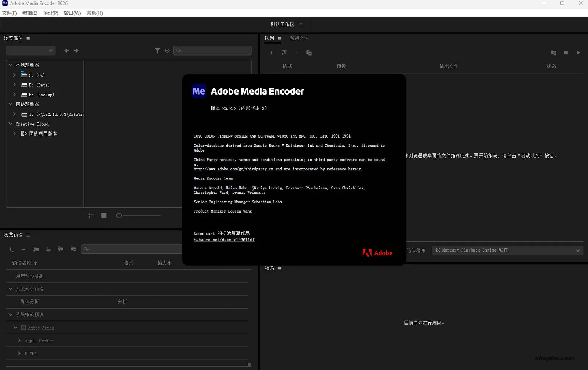The image size is (588, 370).
Task: Click the Adobe logo in the about dialog
Action: tap(377, 253)
